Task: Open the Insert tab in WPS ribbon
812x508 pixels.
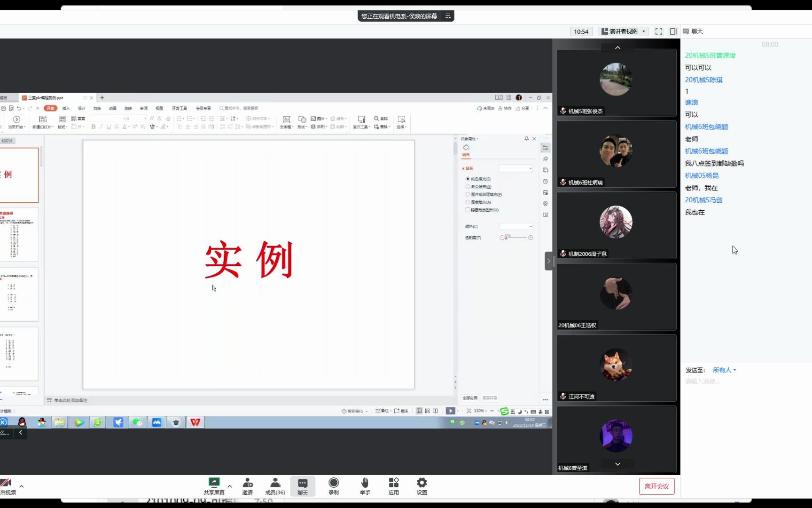Action: (x=66, y=108)
